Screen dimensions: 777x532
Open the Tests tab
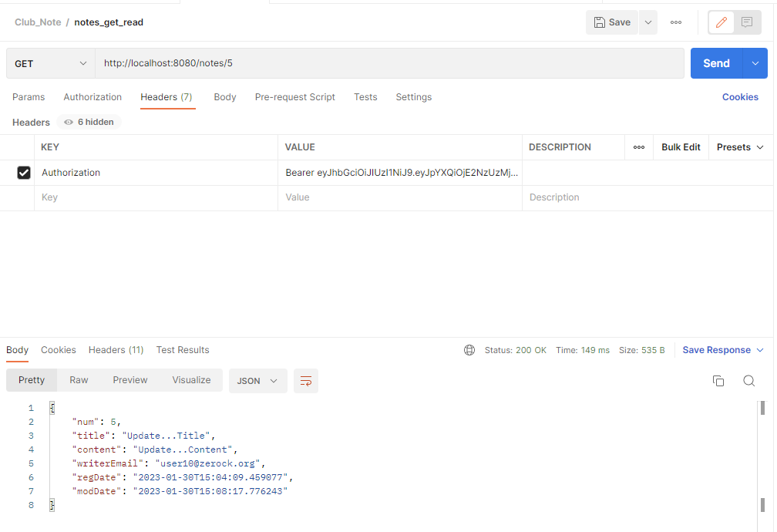click(365, 97)
